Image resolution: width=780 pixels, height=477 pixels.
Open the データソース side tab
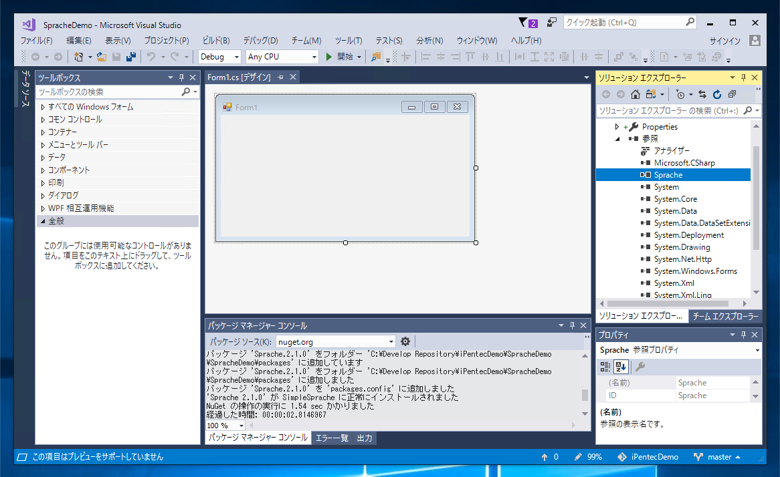tap(26, 89)
